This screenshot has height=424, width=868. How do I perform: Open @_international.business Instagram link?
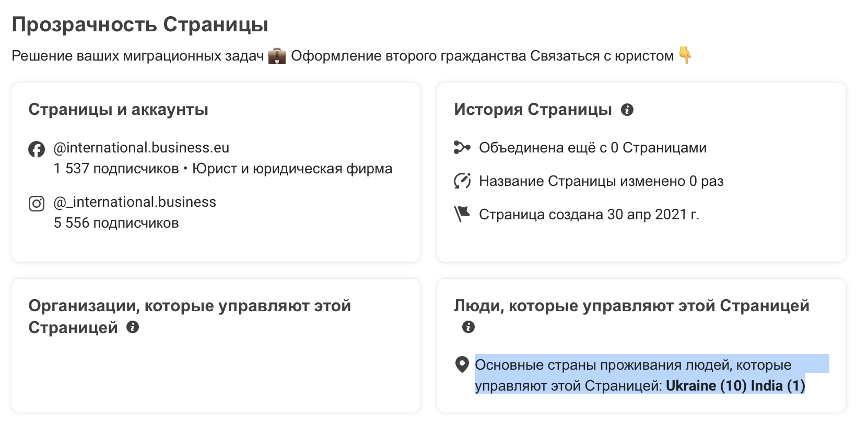[135, 202]
